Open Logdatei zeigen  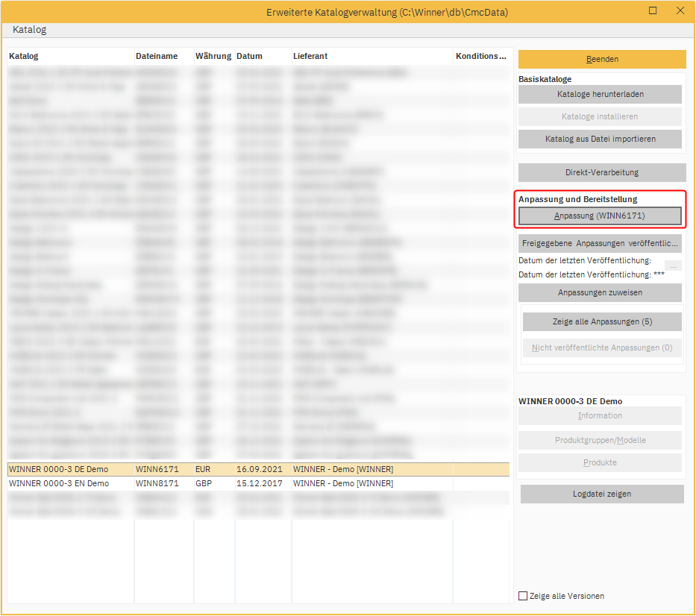601,494
